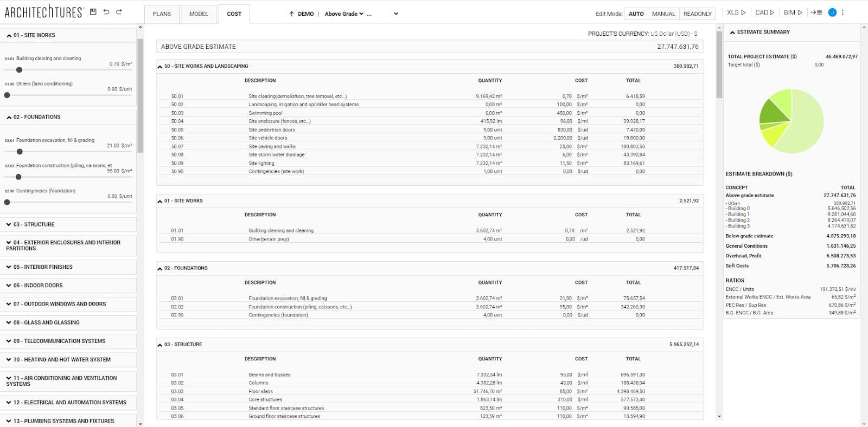Open the MODEL tab
Image resolution: width=868 pixels, height=427 pixels.
point(199,14)
